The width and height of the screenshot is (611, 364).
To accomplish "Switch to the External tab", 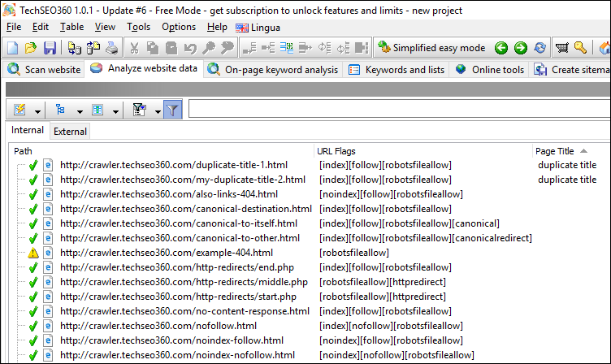I will coord(70,131).
